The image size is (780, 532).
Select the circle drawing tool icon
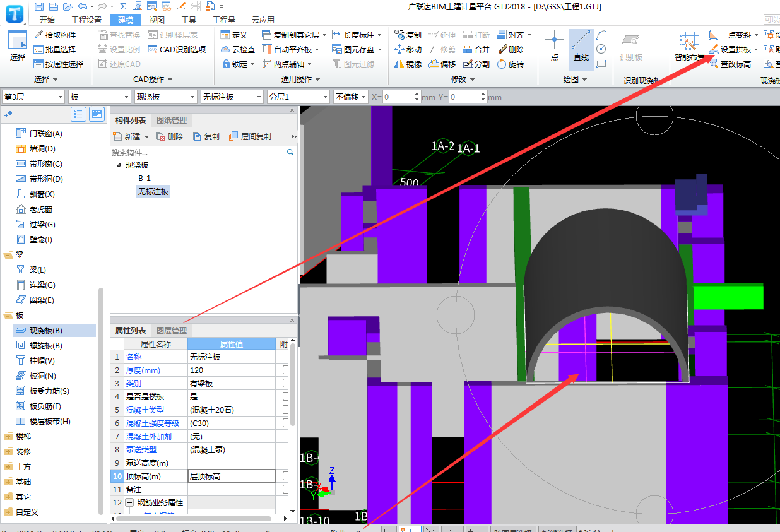point(601,49)
